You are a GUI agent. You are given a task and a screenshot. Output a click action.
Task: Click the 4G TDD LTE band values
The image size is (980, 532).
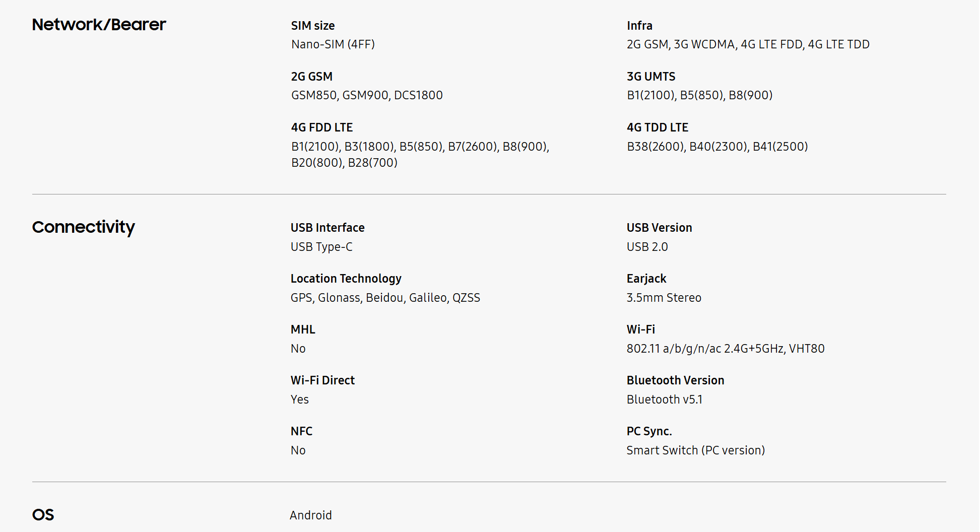click(x=717, y=147)
